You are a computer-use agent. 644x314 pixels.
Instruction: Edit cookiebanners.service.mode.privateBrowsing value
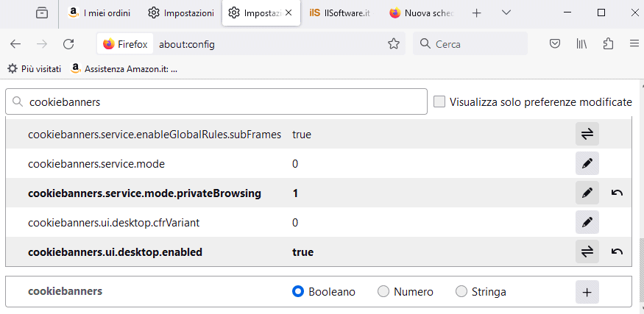587,193
